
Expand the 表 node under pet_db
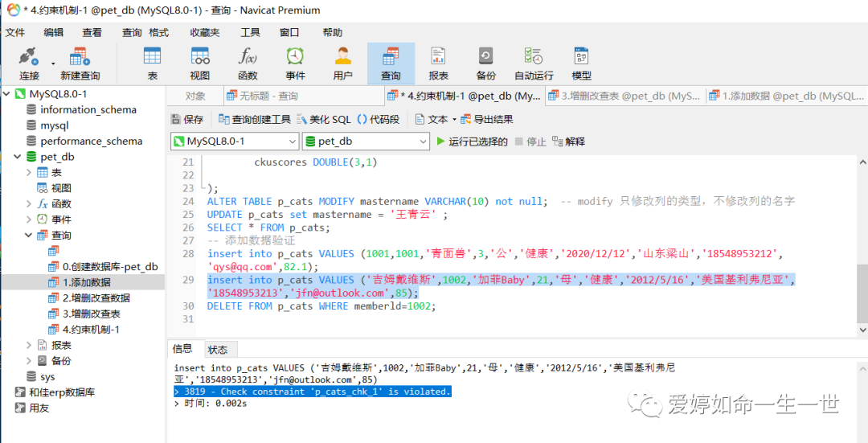(x=29, y=172)
